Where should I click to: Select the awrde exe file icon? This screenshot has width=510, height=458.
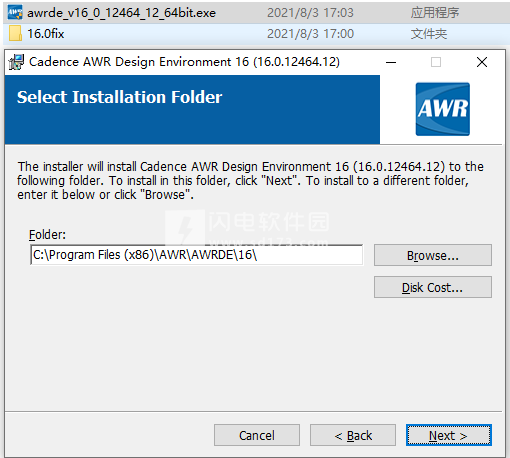click(15, 13)
